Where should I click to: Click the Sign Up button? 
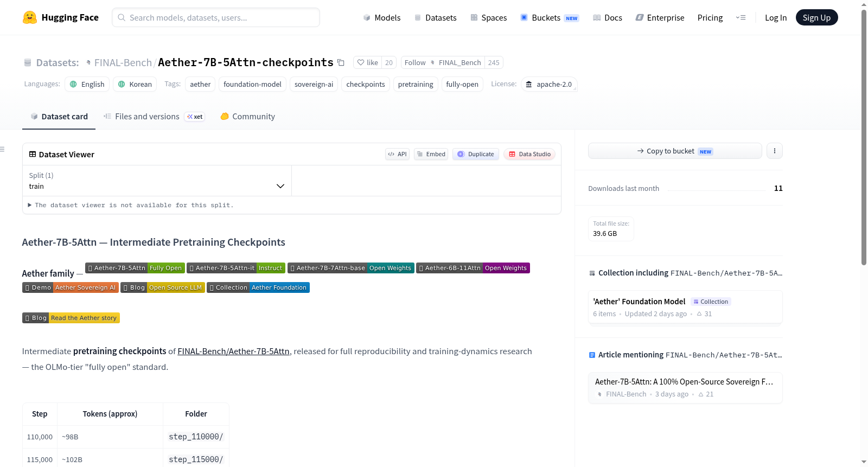point(817,17)
